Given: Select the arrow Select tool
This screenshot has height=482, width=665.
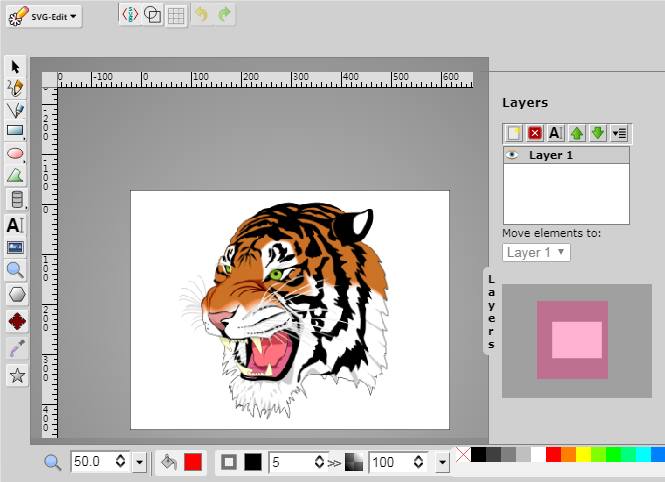Looking at the screenshot, I should pos(15,66).
